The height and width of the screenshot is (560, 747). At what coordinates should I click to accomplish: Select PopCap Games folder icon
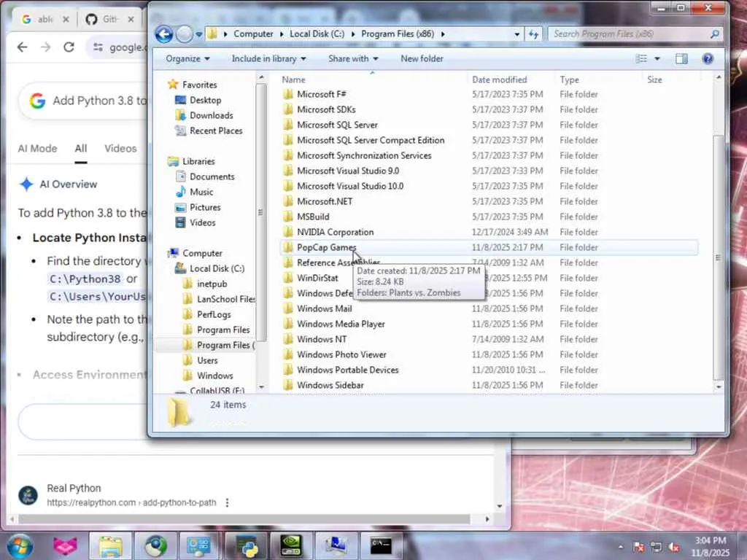(287, 247)
